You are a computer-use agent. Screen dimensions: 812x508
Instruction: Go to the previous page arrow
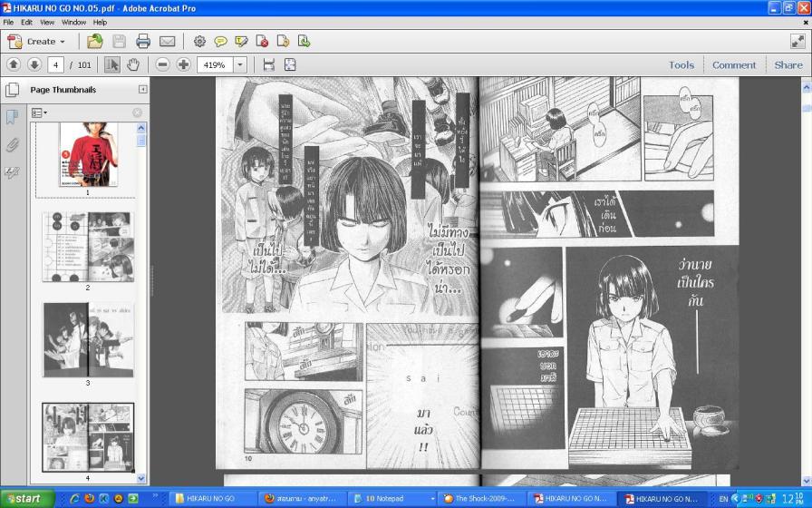point(14,64)
